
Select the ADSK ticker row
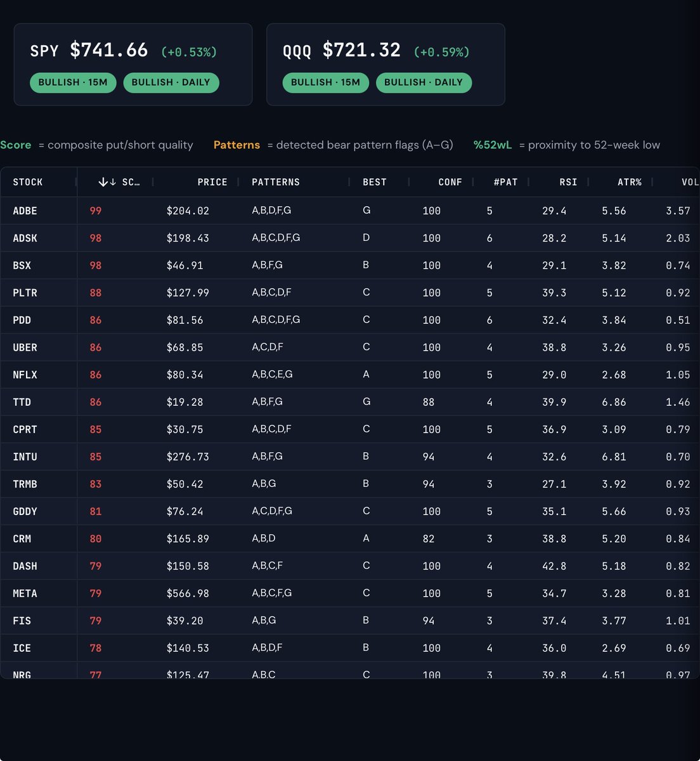pos(350,238)
